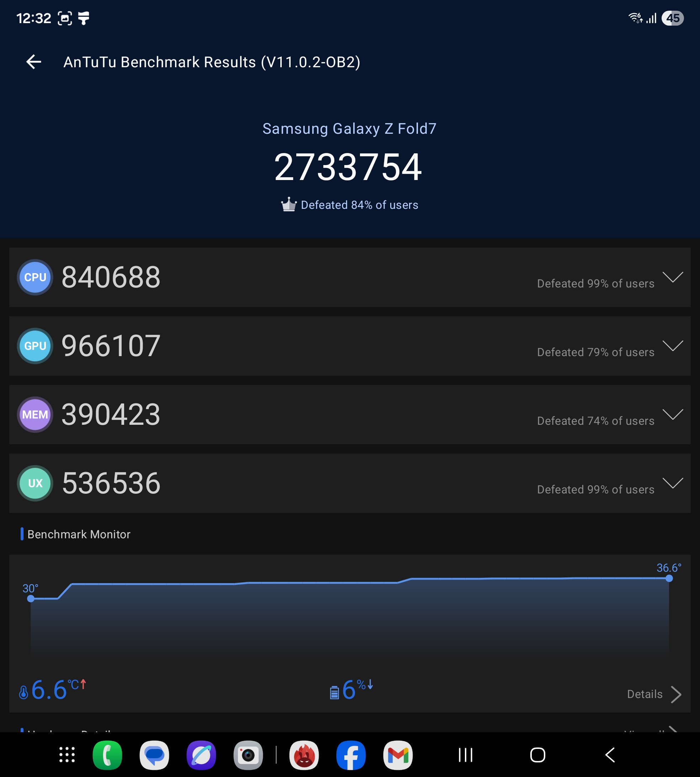Open the Phone app in dock
Screen dimensions: 700x777
107,755
